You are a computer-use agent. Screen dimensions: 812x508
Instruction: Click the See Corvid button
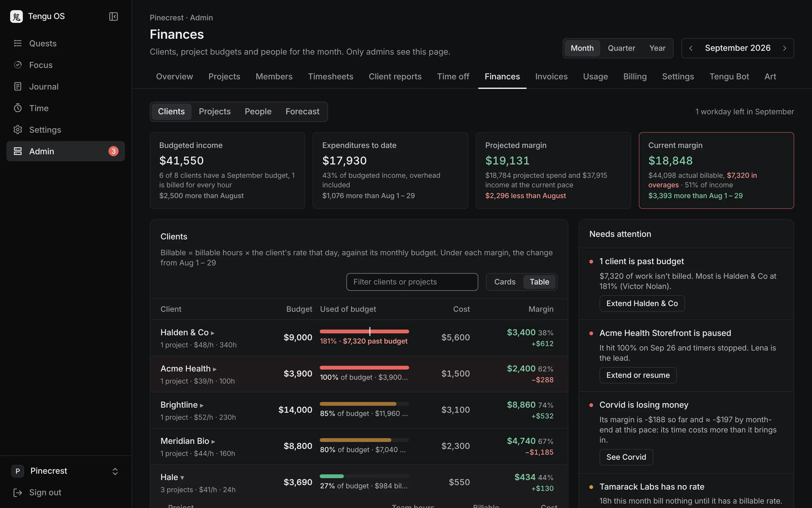coord(626,457)
